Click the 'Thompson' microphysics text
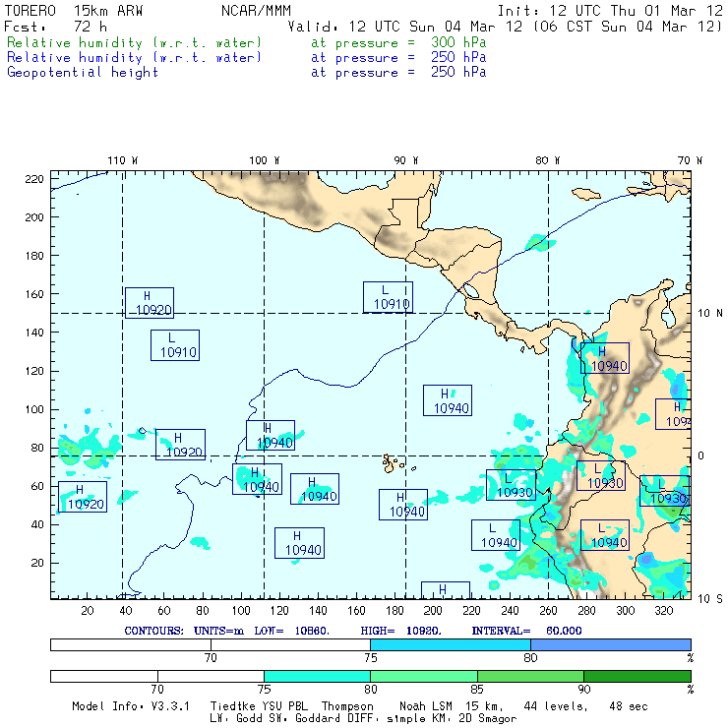Screen dimensions: 728x728 click(x=347, y=706)
